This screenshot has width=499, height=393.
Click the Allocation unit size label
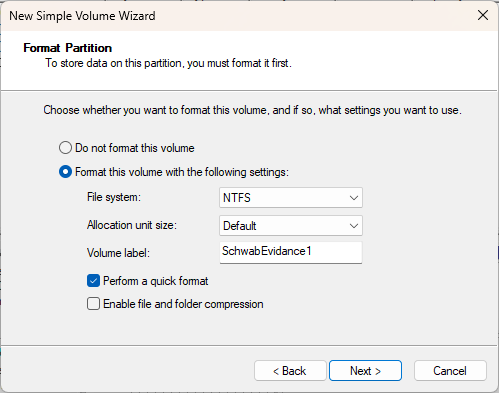coord(132,225)
